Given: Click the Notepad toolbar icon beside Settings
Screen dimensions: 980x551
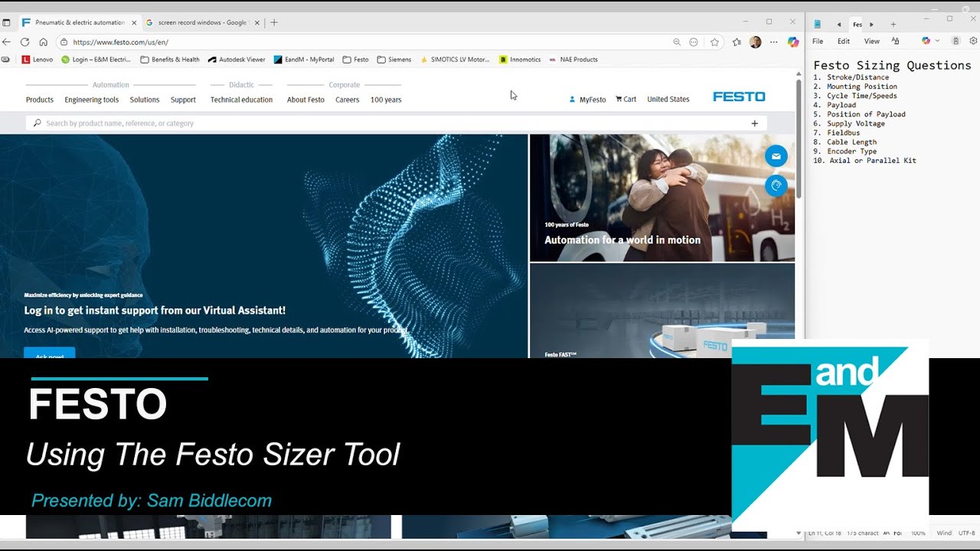Looking at the screenshot, I should (955, 41).
